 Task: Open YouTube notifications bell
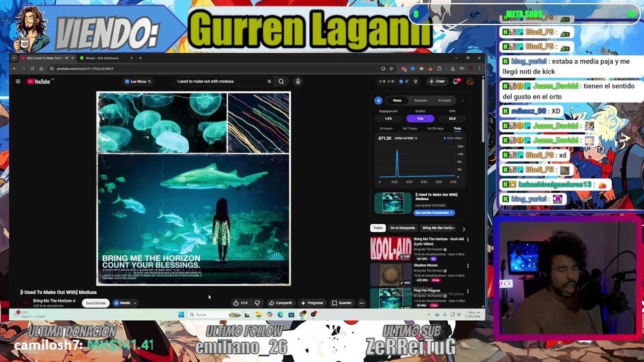(x=456, y=81)
